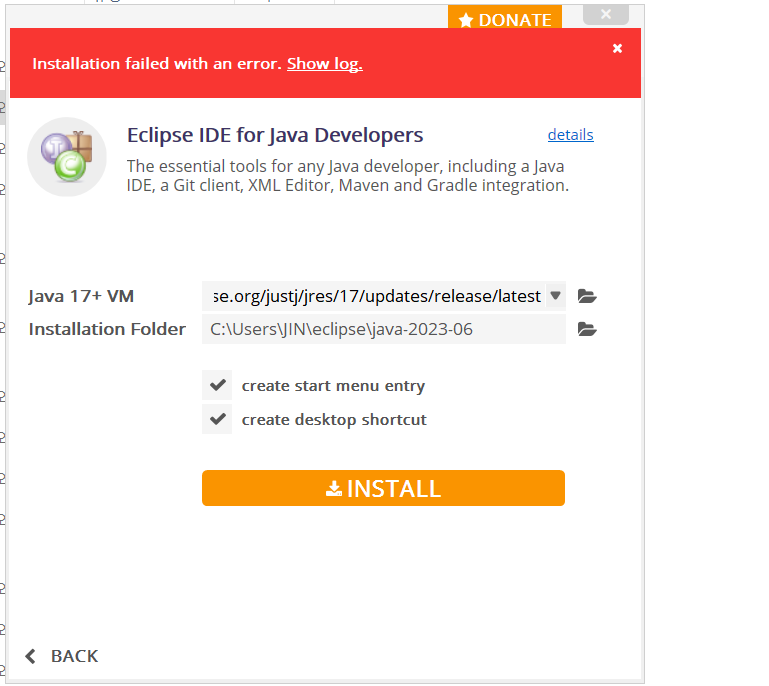Click the Installation Folder label
Viewport: 769px width, 686px height.
point(107,329)
